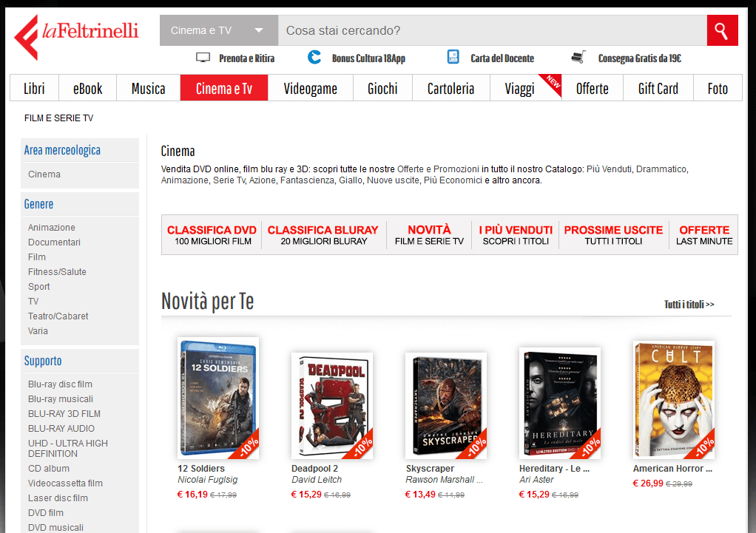Click the Offerte e Promozioni text link

click(x=438, y=169)
